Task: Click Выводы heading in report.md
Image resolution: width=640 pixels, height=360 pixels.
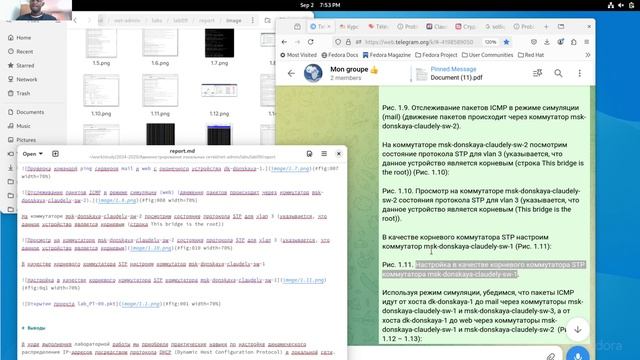Action: 36,328
